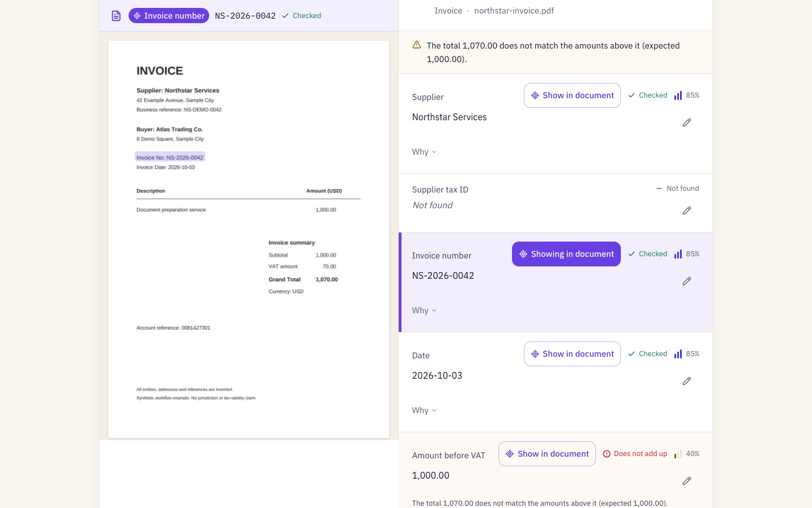The height and width of the screenshot is (508, 812).
Task: Click the 2026-10-03 date value
Action: coord(437,375)
